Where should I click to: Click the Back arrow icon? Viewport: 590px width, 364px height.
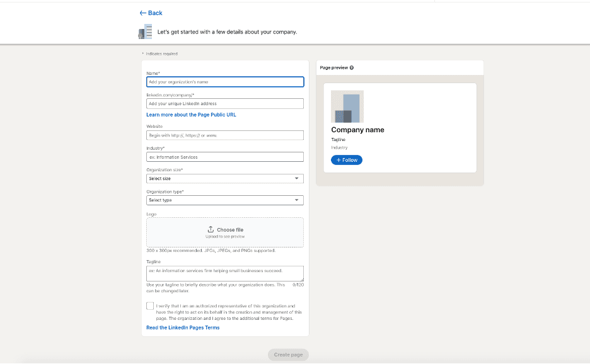142,13
